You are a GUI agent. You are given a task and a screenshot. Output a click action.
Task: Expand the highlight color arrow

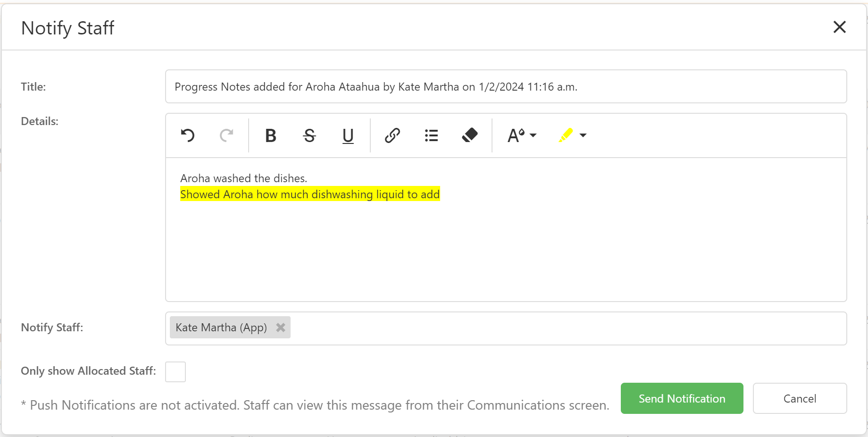pyautogui.click(x=583, y=135)
